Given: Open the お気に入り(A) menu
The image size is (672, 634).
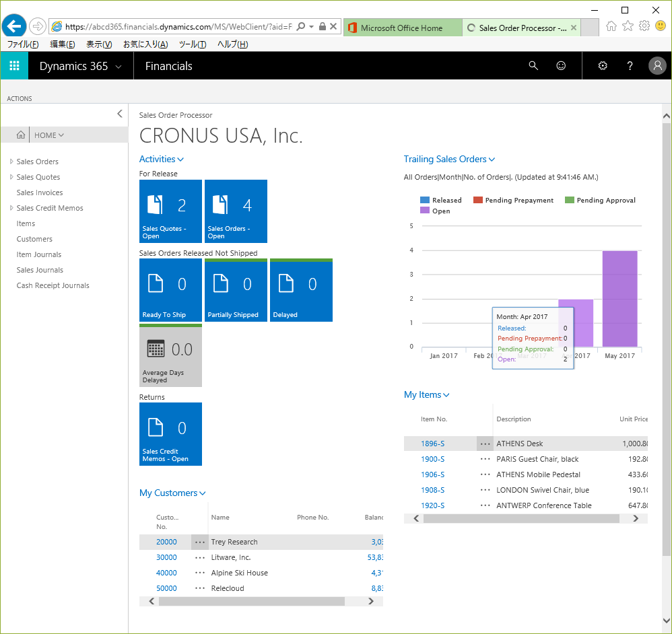Looking at the screenshot, I should (145, 44).
